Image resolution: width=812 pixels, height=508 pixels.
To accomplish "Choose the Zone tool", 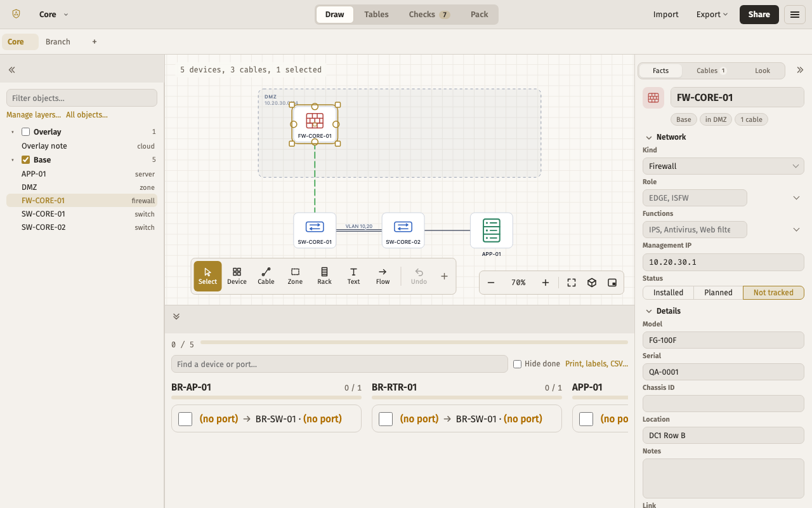I will pos(295,276).
